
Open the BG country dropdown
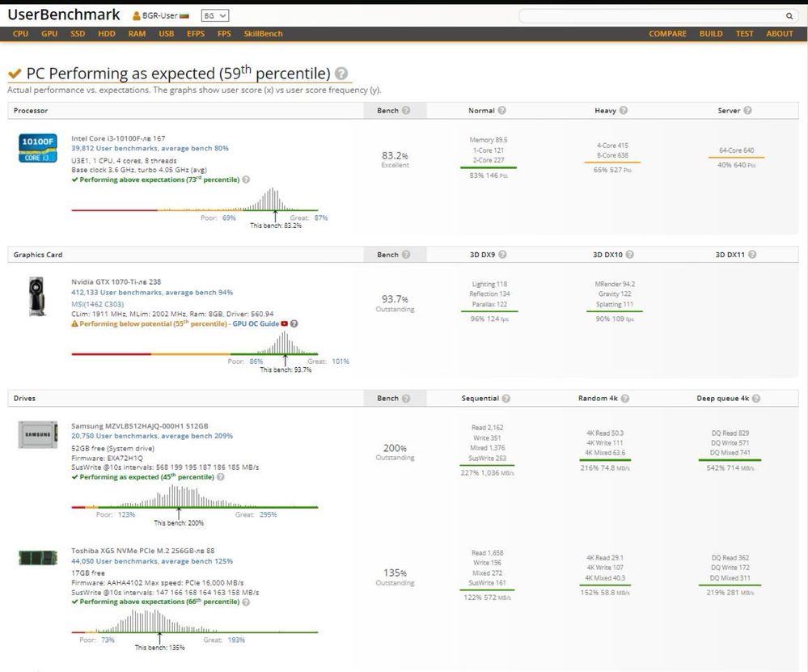215,16
